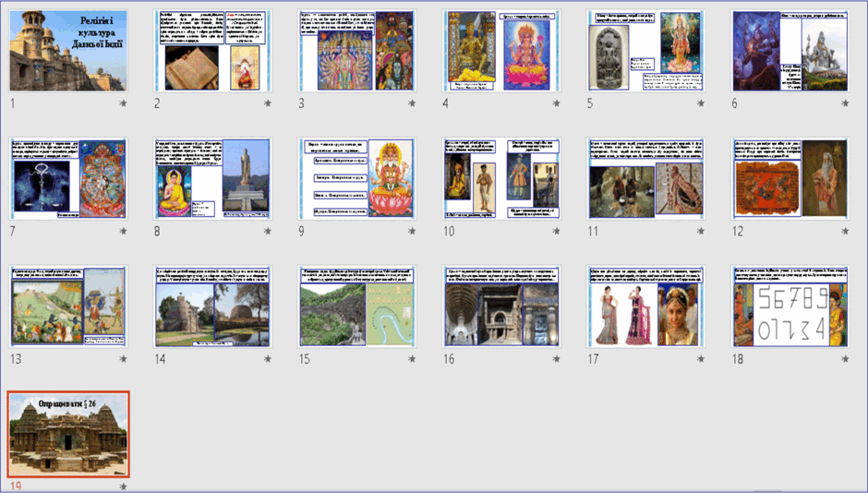
Task: Select slide 2 thumbnail with book image
Action: 212,51
